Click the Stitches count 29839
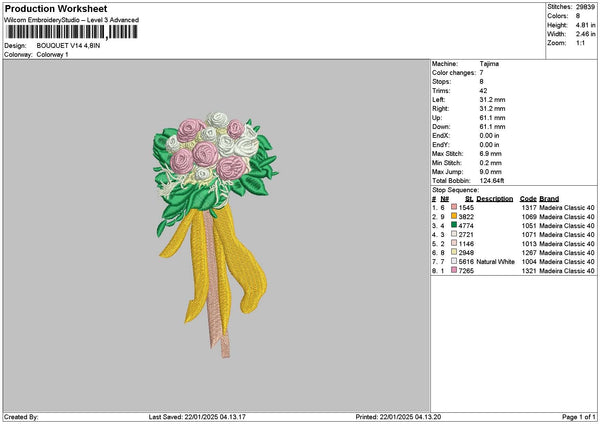 point(586,5)
